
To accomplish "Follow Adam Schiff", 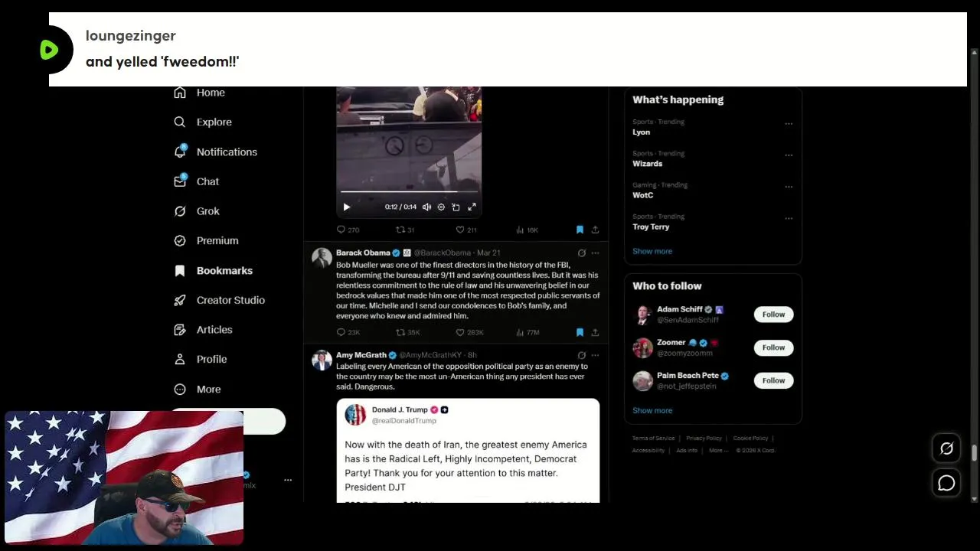I will pos(773,315).
